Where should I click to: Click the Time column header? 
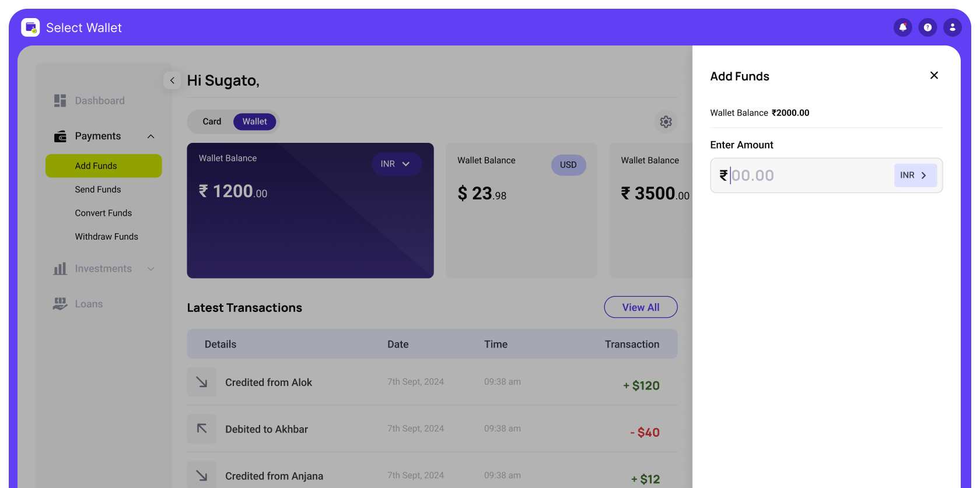[x=496, y=344]
